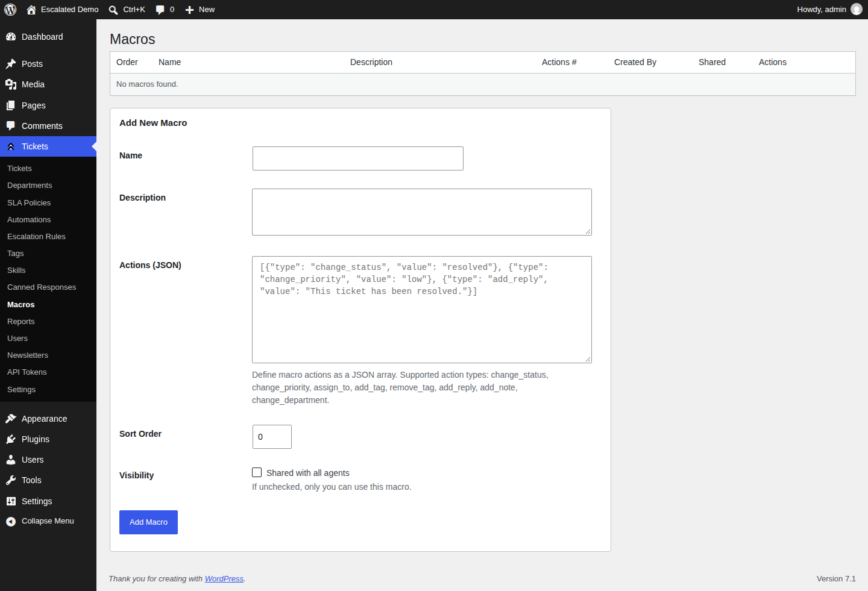The height and width of the screenshot is (591, 868).
Task: Click the Tickets icon in sidebar
Action: [x=11, y=146]
